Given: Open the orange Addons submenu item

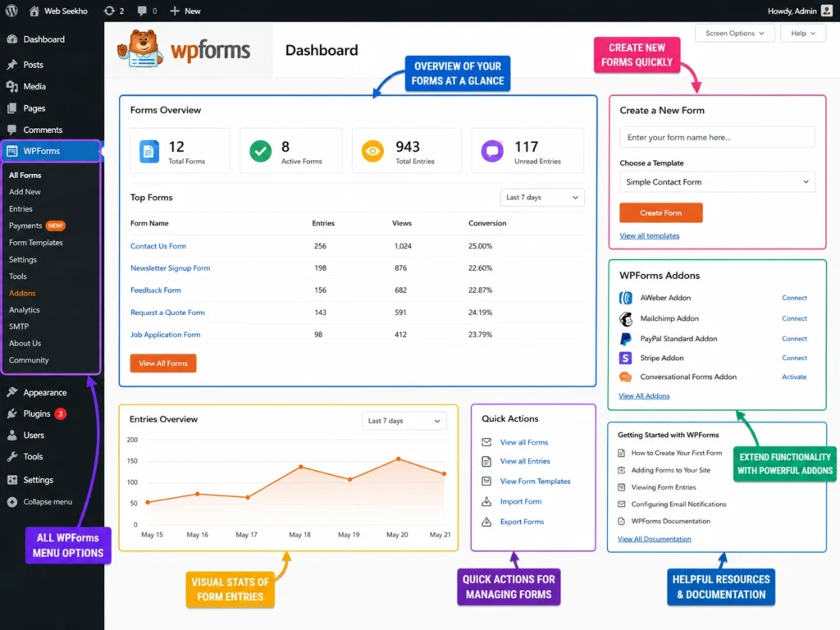Looking at the screenshot, I should pos(22,294).
